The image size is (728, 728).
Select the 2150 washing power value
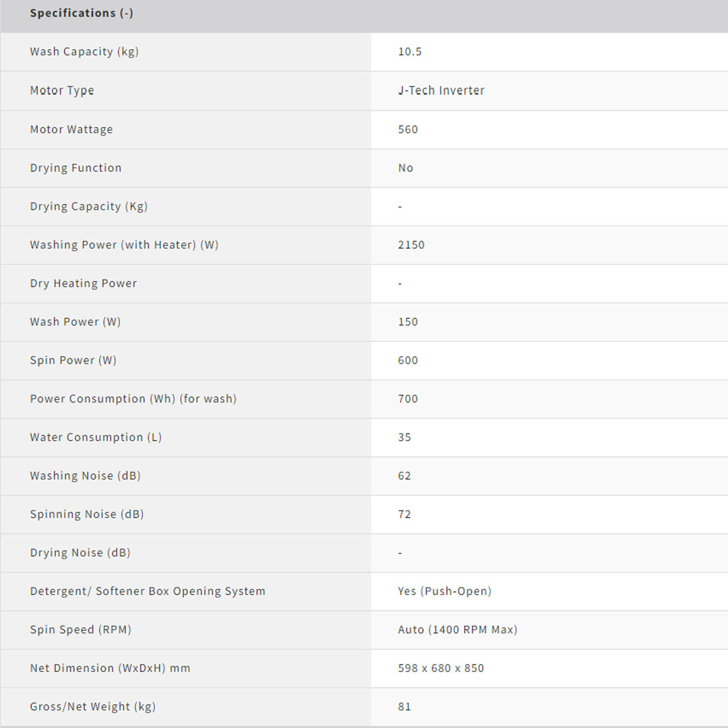(411, 245)
